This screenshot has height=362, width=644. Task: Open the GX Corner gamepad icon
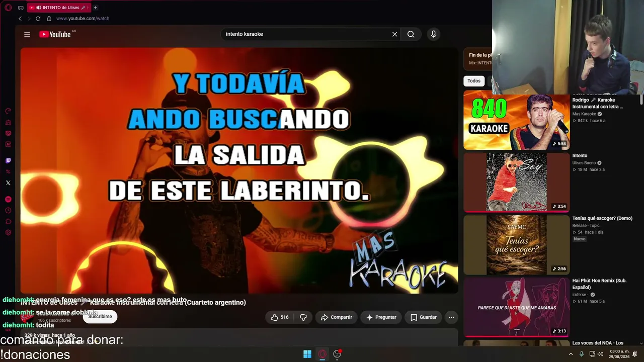[x=21, y=8]
